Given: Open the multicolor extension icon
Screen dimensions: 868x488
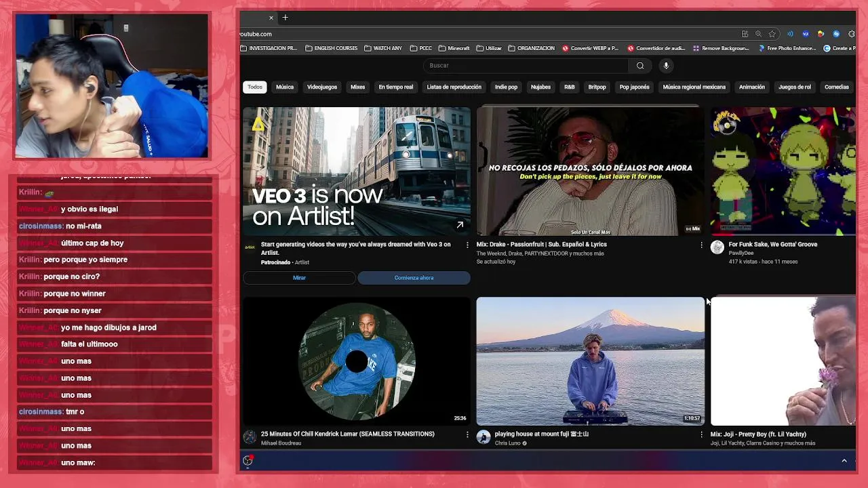Looking at the screenshot, I should pos(821,34).
